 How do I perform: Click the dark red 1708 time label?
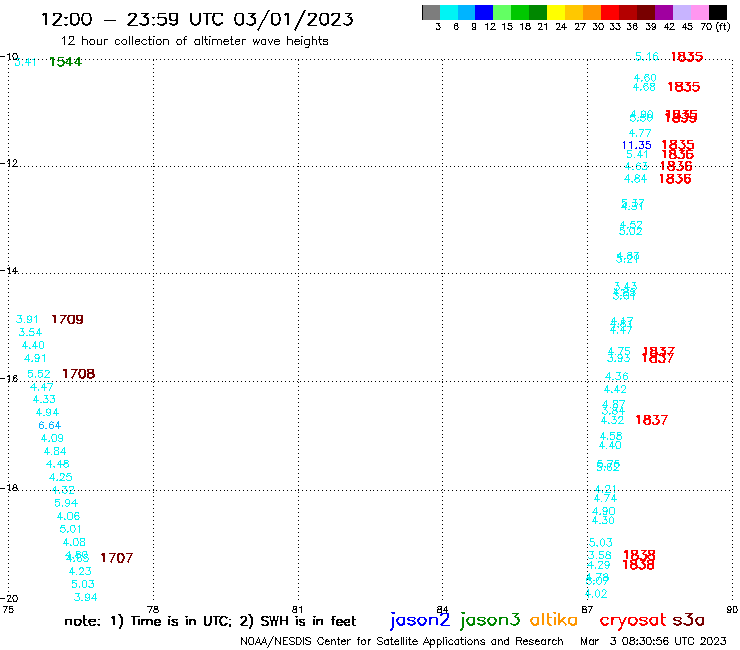point(78,374)
